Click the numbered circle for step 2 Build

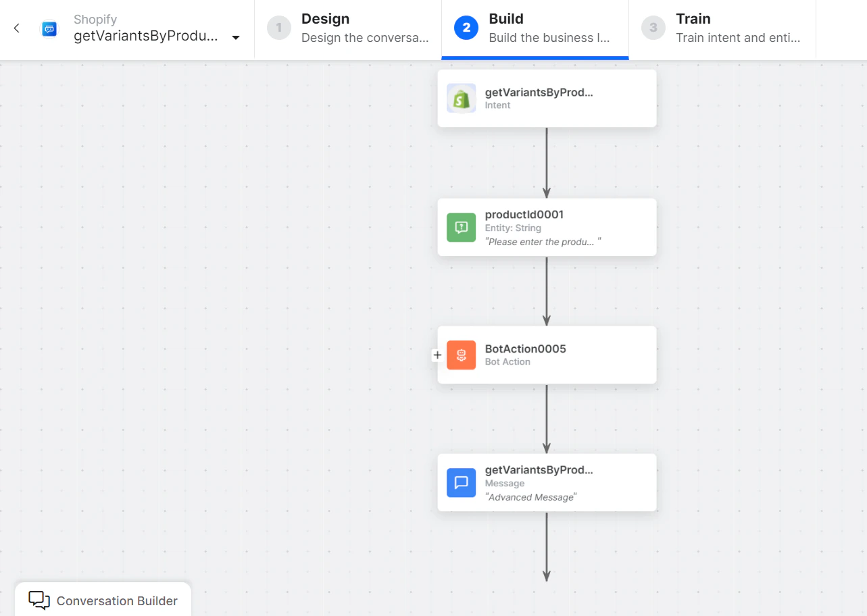[465, 28]
